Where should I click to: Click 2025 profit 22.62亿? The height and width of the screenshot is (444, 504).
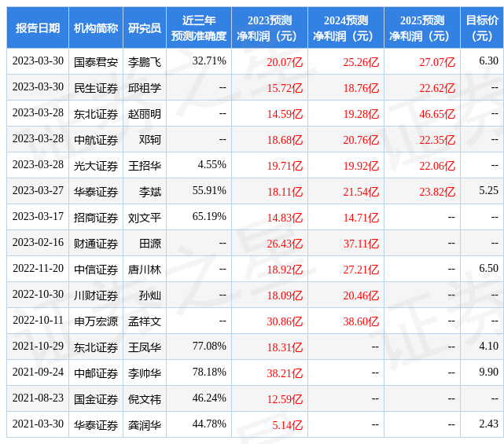coord(437,88)
